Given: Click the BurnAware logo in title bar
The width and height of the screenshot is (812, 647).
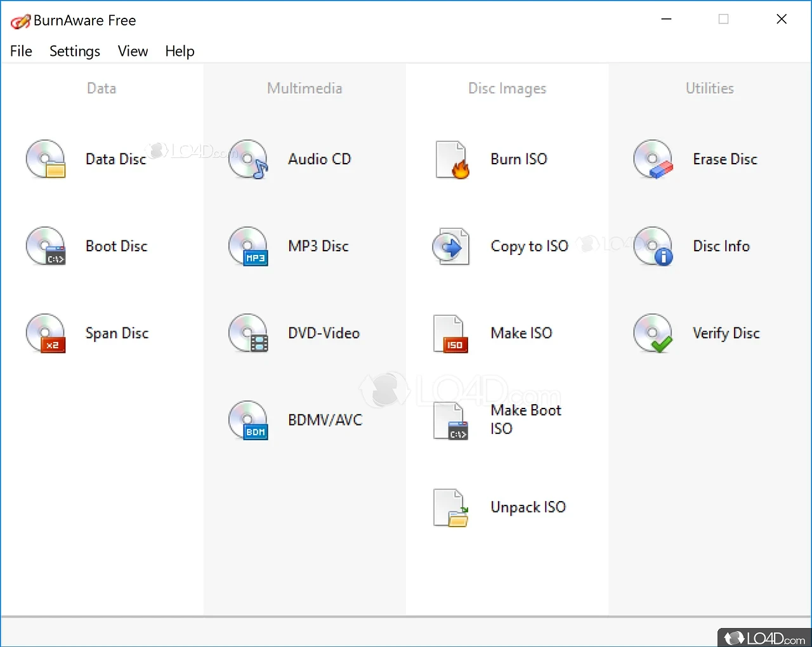Looking at the screenshot, I should click(20, 21).
